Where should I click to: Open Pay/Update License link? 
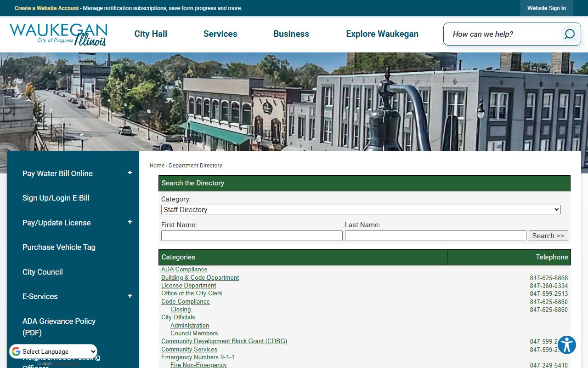coord(57,223)
